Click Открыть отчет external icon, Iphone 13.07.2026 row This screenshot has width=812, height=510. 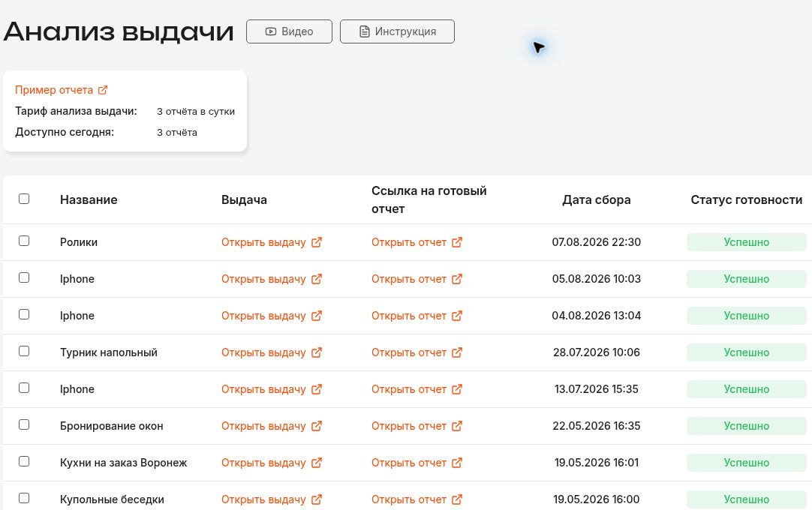(457, 389)
